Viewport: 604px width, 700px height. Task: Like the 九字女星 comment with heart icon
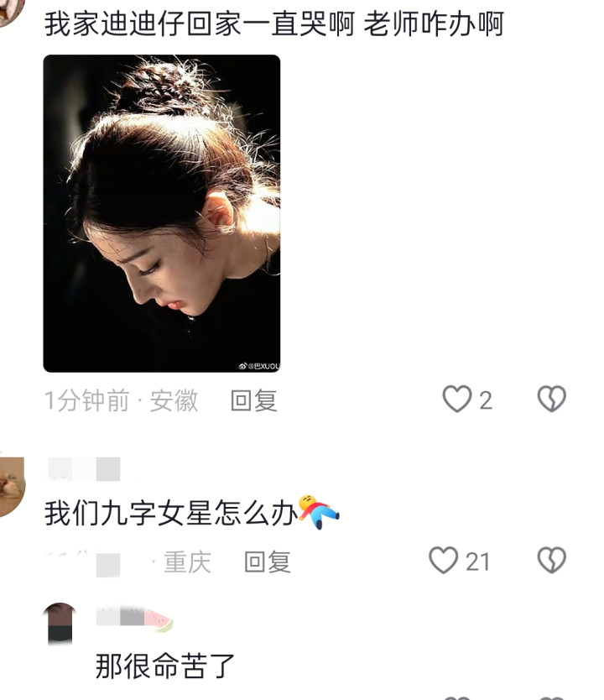point(444,561)
